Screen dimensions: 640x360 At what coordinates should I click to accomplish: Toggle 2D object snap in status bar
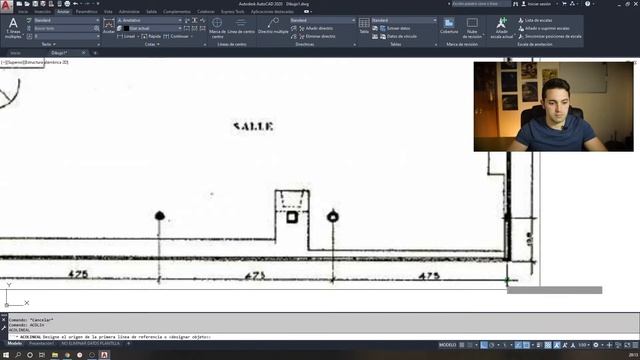pos(527,345)
